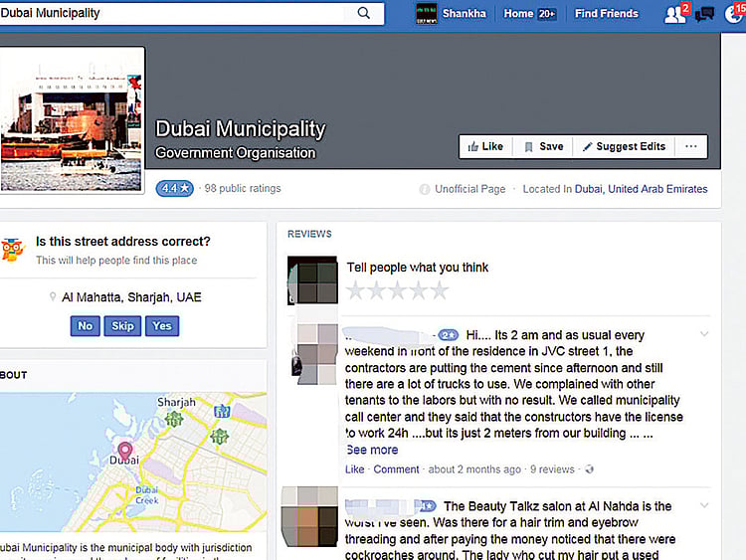
Task: Open Find Friends in the top bar
Action: 606,14
